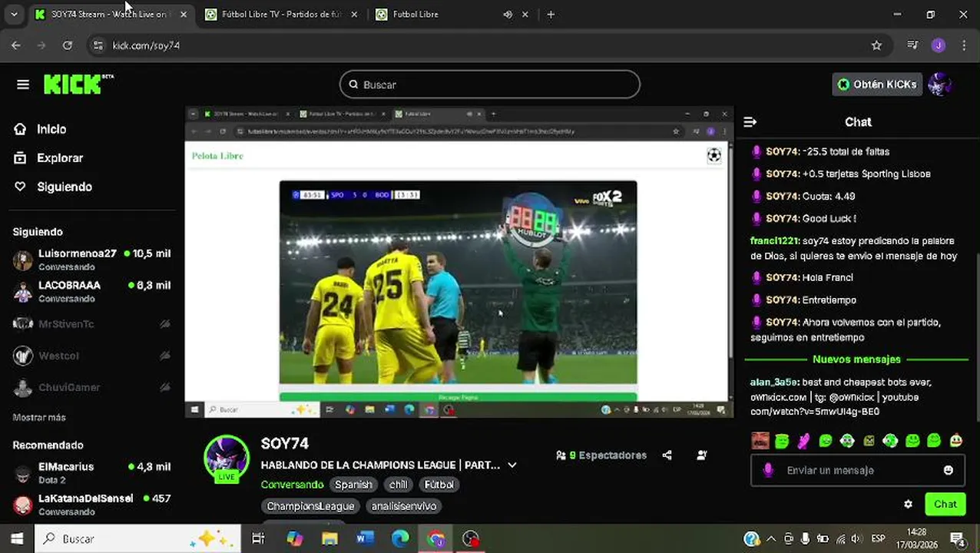Reload the kick.com page

68,45
